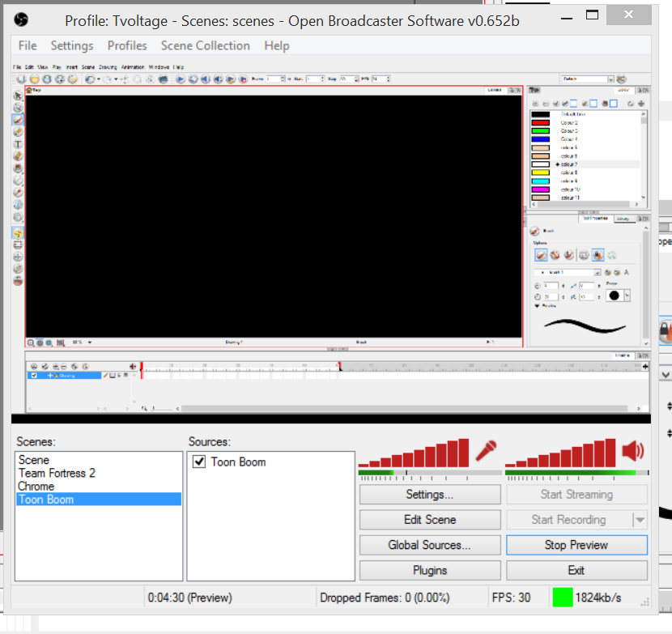This screenshot has width=672, height=634.
Task: Open brush tip shape dropdown in preview
Action: click(x=627, y=296)
